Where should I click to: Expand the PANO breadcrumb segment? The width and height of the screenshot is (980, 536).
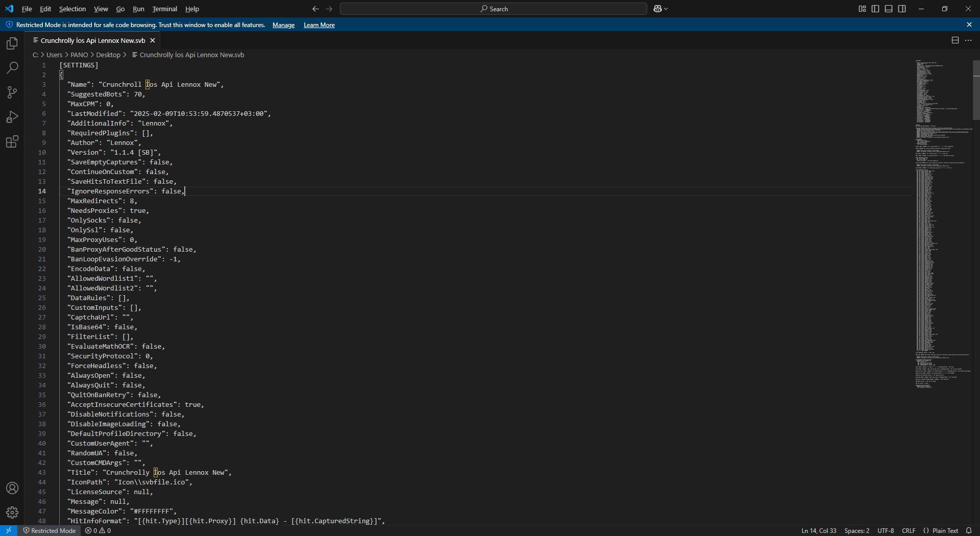click(x=79, y=55)
